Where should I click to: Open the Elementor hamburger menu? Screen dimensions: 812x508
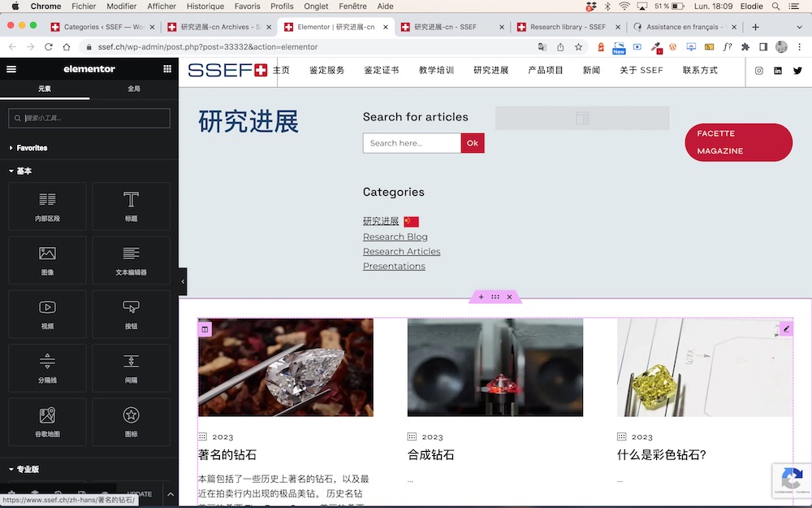coord(11,69)
